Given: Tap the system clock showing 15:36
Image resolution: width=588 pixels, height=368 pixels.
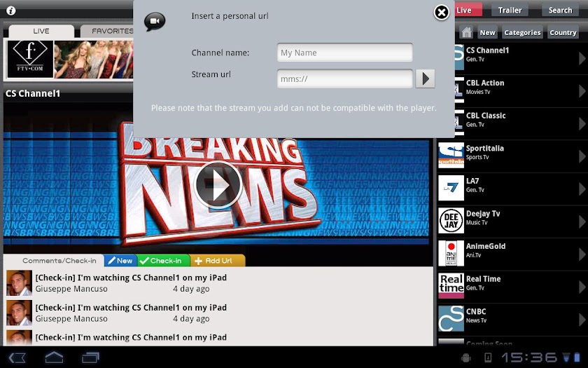Looking at the screenshot, I should tap(529, 357).
